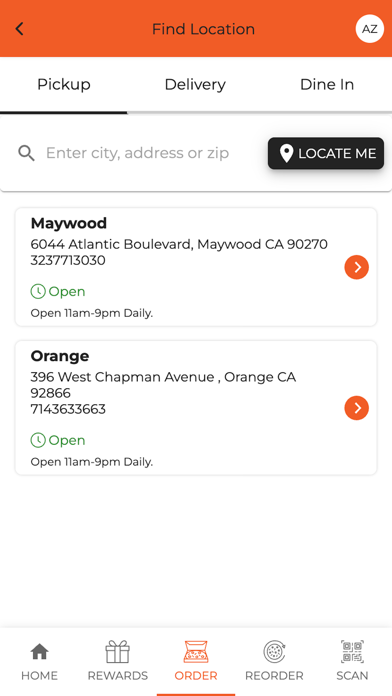Select the Maywood location arrow
Image resolution: width=392 pixels, height=696 pixels.
(356, 267)
